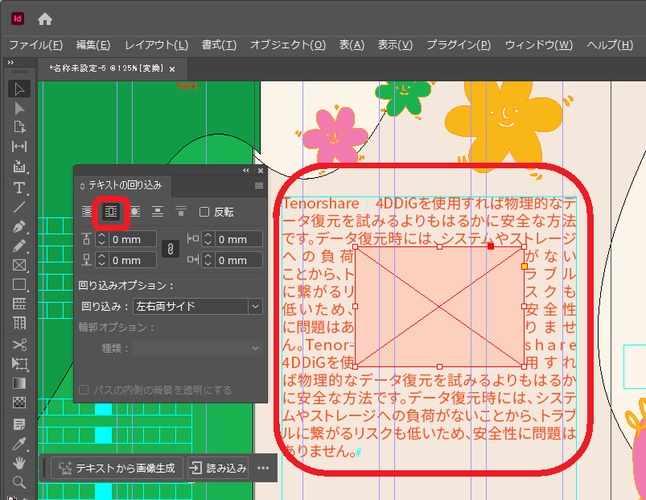Toggle the offset link chain icon

click(170, 249)
